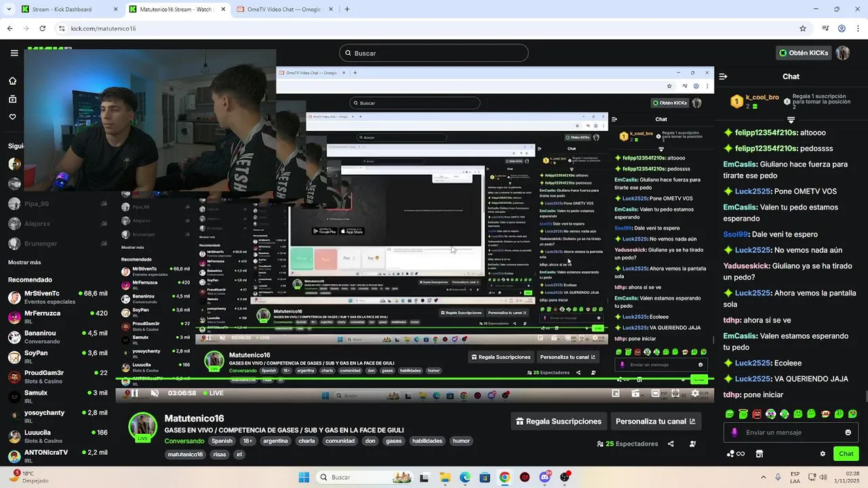
Task: Pause the live stream player
Action: coord(134,393)
